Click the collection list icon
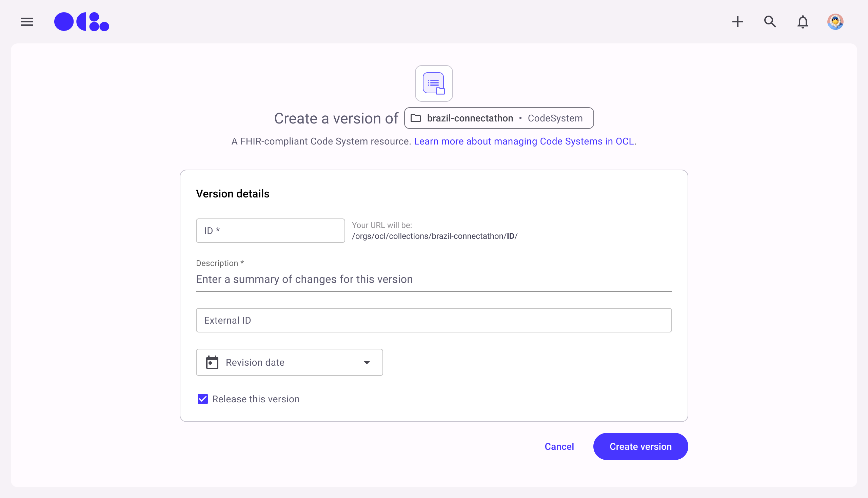Viewport: 868px width, 498px height. (433, 83)
